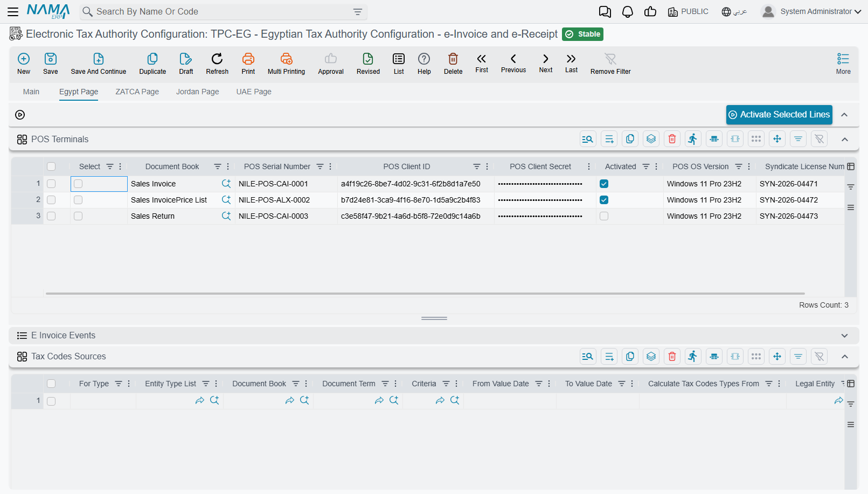868x494 pixels.
Task: Open the UAE Page tab
Action: pyautogui.click(x=254, y=92)
